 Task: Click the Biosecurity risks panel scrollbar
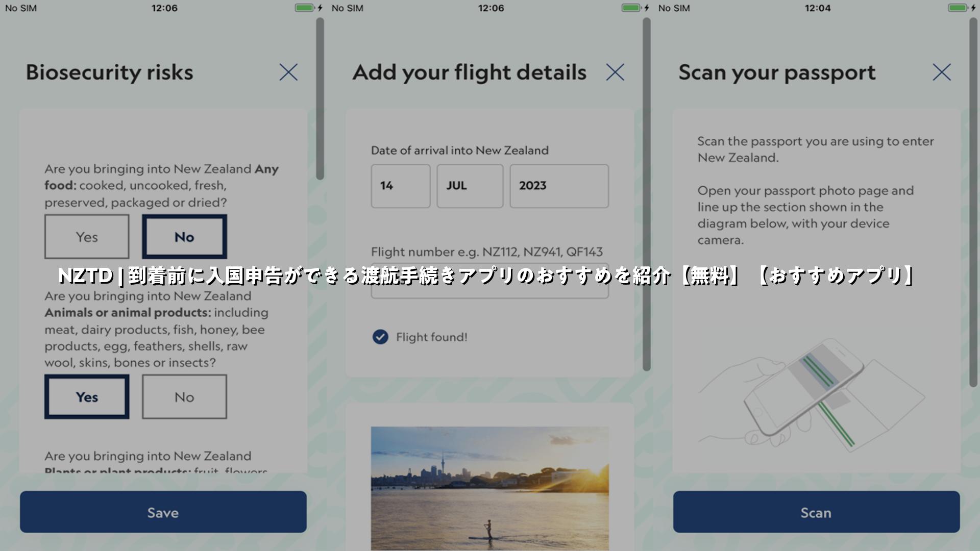click(x=320, y=99)
